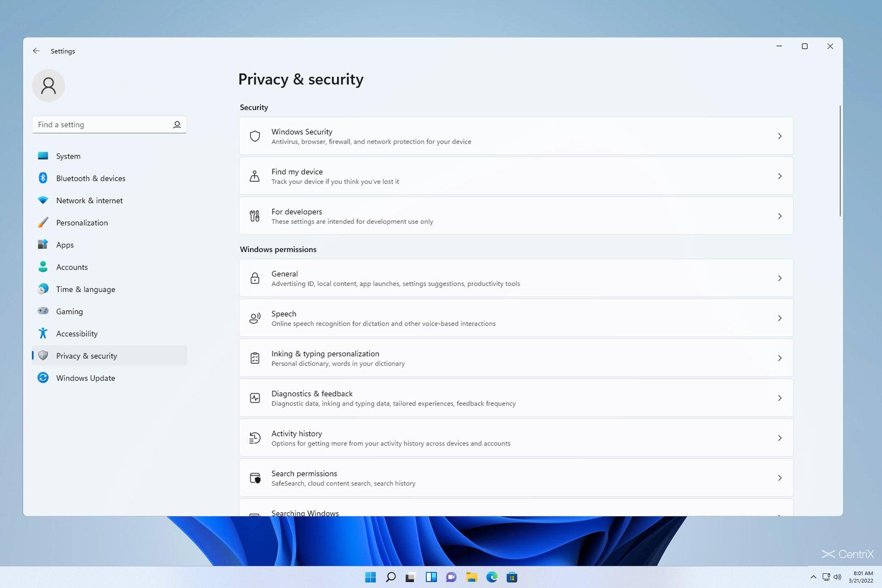882x588 pixels.
Task: Select Bluetooth & devices in sidebar
Action: tap(90, 178)
